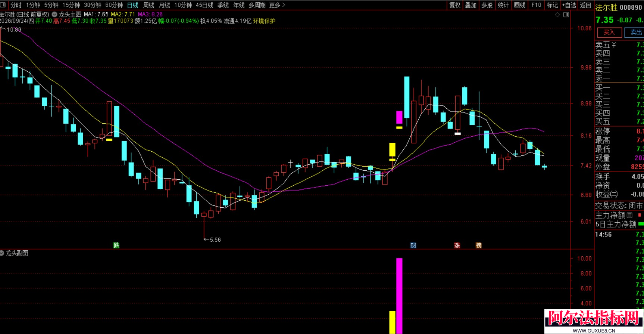Click the stock name 法尔胜 in side panel
The width and height of the screenshot is (644, 334).
pos(606,7)
